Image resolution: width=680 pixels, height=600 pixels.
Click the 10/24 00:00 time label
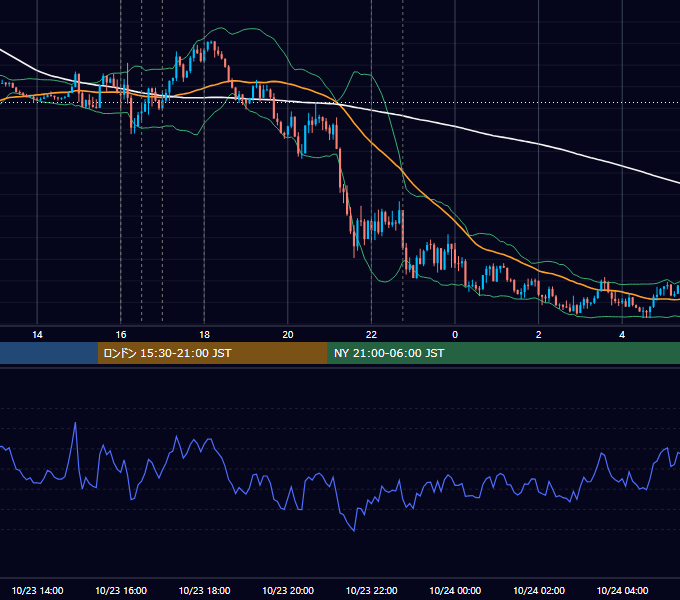[455, 590]
